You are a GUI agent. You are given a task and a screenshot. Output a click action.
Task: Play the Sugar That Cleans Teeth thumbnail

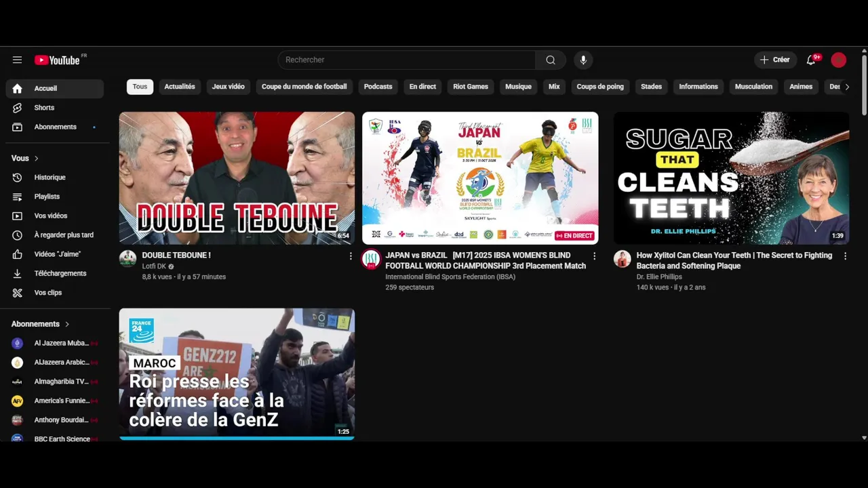[x=731, y=178]
